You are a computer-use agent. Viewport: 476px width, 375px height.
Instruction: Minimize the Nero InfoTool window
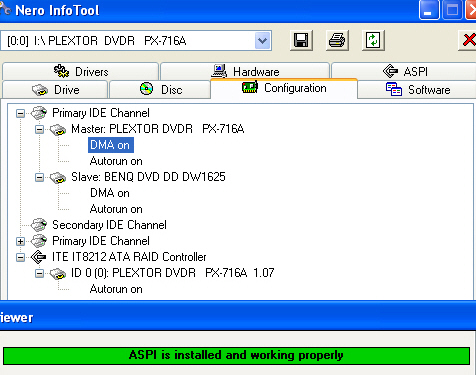(429, 11)
